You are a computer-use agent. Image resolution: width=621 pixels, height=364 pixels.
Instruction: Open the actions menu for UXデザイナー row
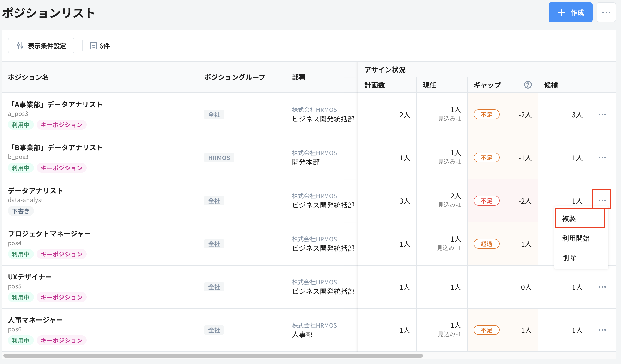602,287
